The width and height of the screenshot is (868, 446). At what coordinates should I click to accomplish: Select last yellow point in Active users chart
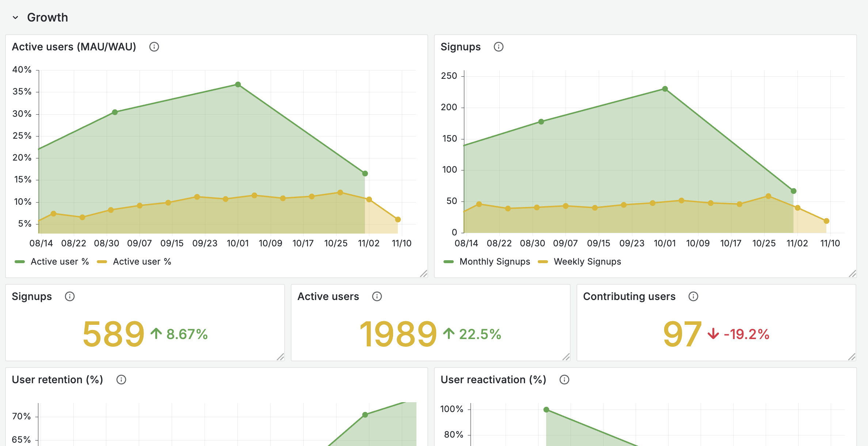pos(398,219)
